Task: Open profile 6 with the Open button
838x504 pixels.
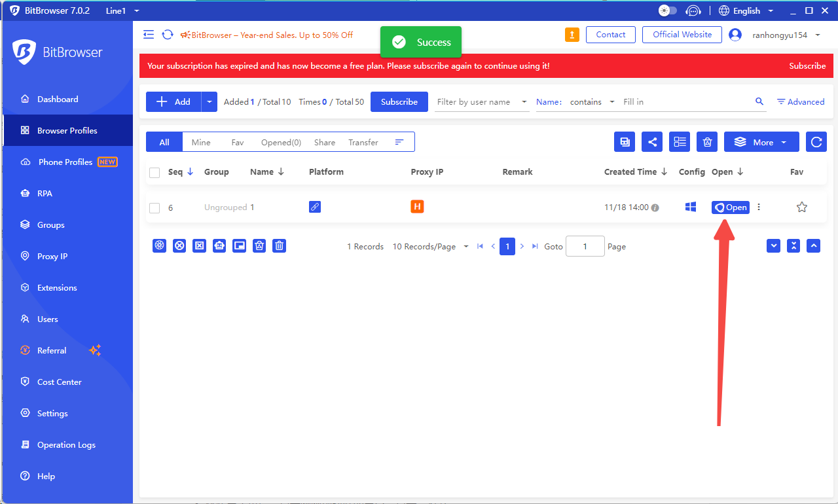Action: coord(731,207)
